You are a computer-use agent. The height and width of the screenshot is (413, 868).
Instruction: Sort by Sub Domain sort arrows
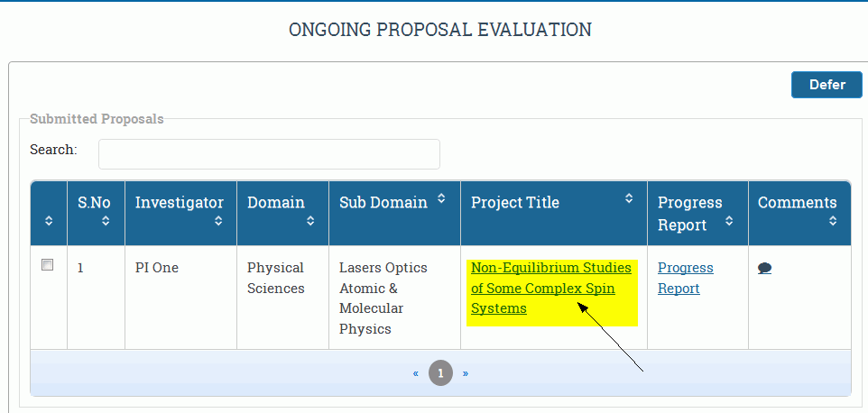[x=441, y=198]
